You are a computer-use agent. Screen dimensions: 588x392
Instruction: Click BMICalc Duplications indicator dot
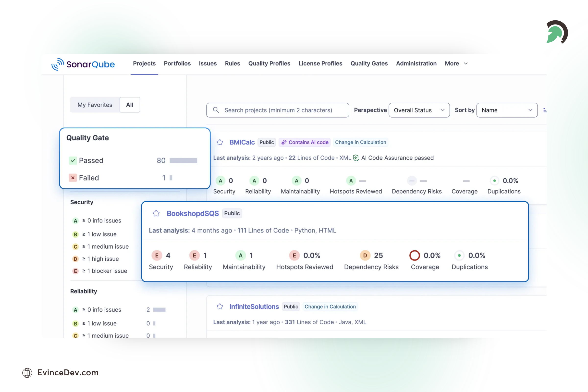[x=494, y=181]
